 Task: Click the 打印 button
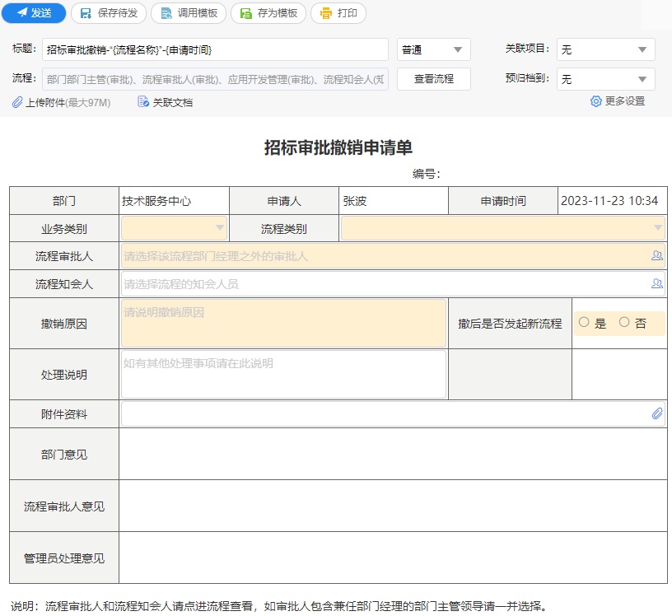pyautogui.click(x=338, y=13)
